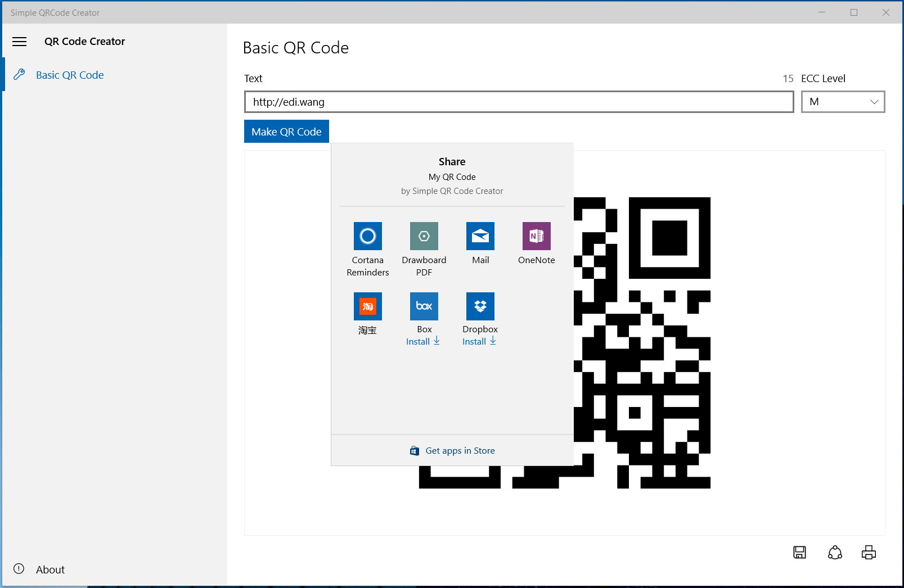Open the hamburger navigation menu
This screenshot has height=588, width=904.
20,42
